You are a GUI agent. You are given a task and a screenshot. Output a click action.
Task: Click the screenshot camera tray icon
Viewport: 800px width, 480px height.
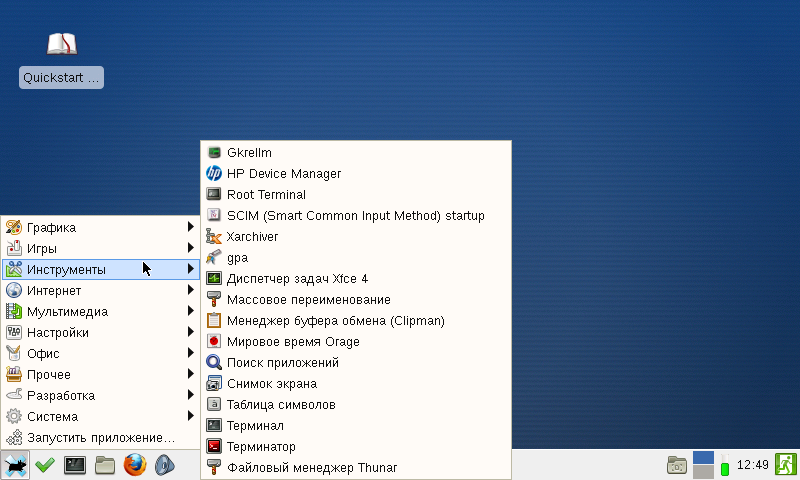[677, 465]
